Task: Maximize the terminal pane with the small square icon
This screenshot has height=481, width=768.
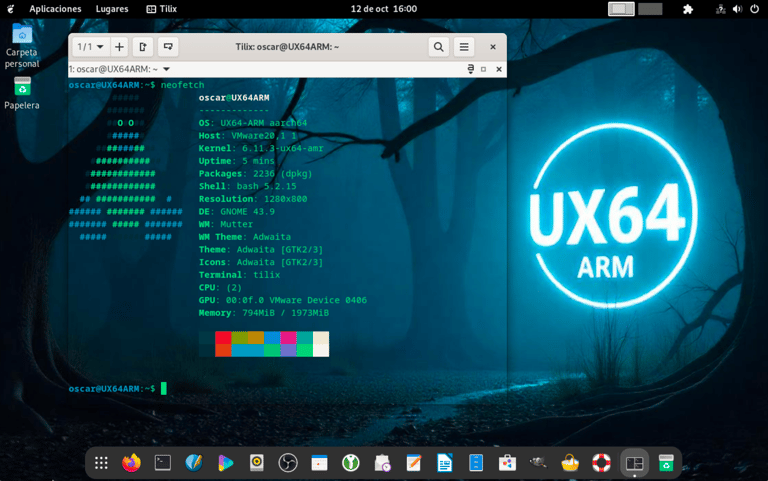Action: click(x=483, y=69)
